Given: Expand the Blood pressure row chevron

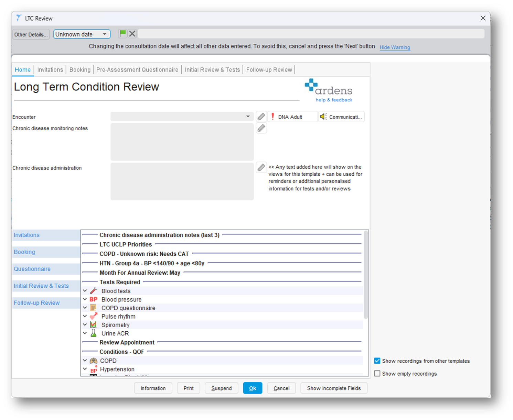Looking at the screenshot, I should click(85, 299).
